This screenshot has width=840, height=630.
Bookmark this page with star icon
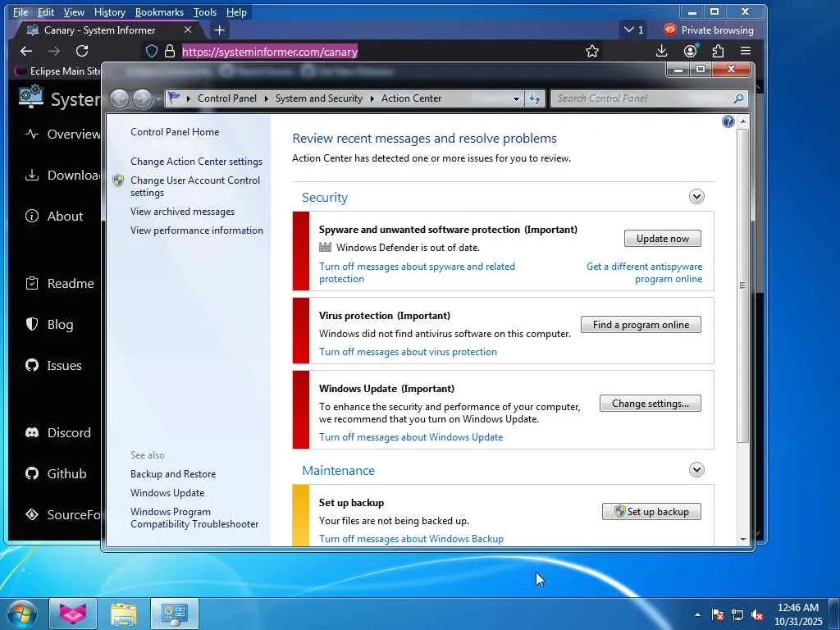point(592,51)
